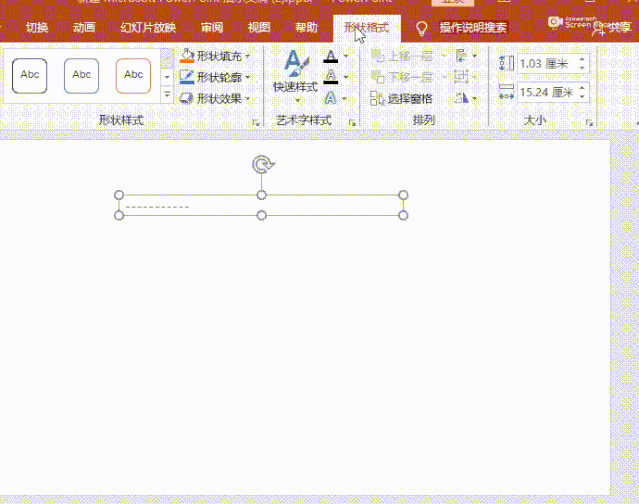Click the rotation handle above the text box
The image size is (639, 504).
click(262, 165)
